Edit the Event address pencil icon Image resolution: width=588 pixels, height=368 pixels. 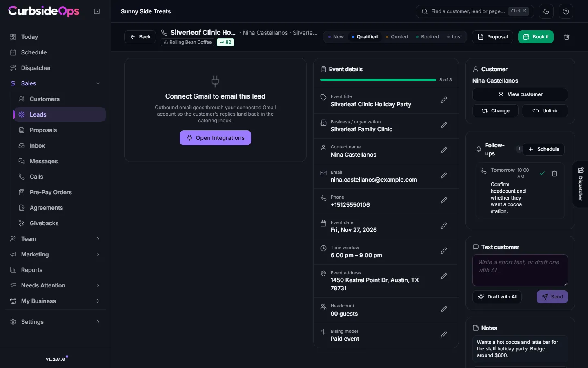click(x=444, y=276)
